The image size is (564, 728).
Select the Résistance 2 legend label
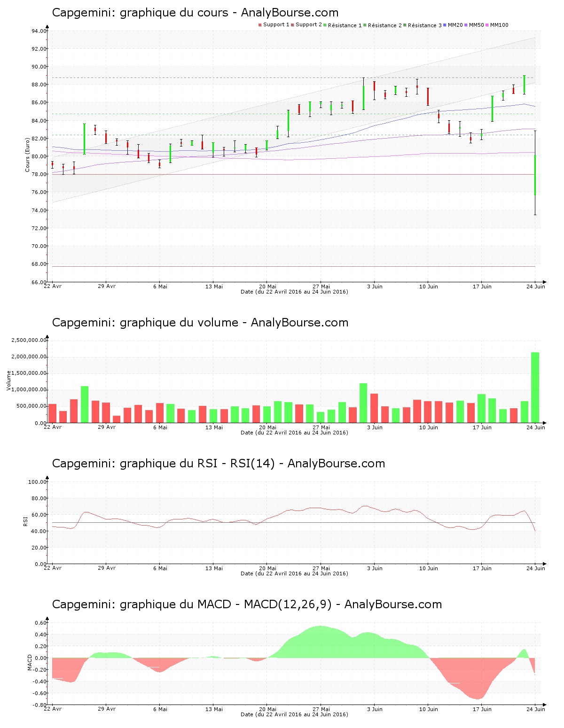(x=385, y=25)
